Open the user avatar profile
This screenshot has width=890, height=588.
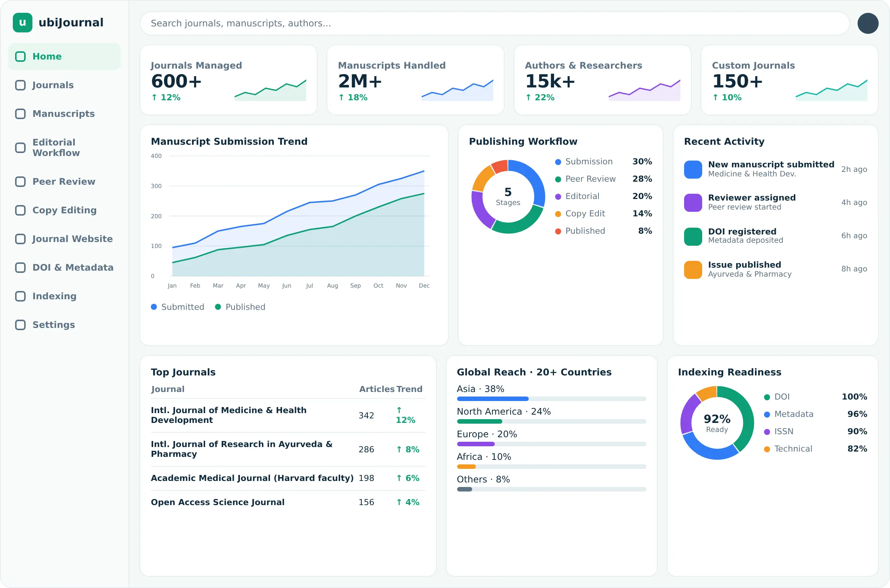point(868,23)
